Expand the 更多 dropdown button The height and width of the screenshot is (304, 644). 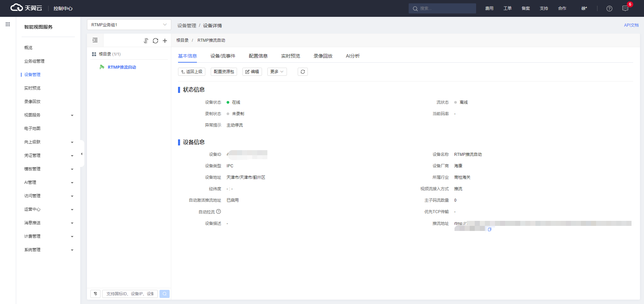pos(277,72)
